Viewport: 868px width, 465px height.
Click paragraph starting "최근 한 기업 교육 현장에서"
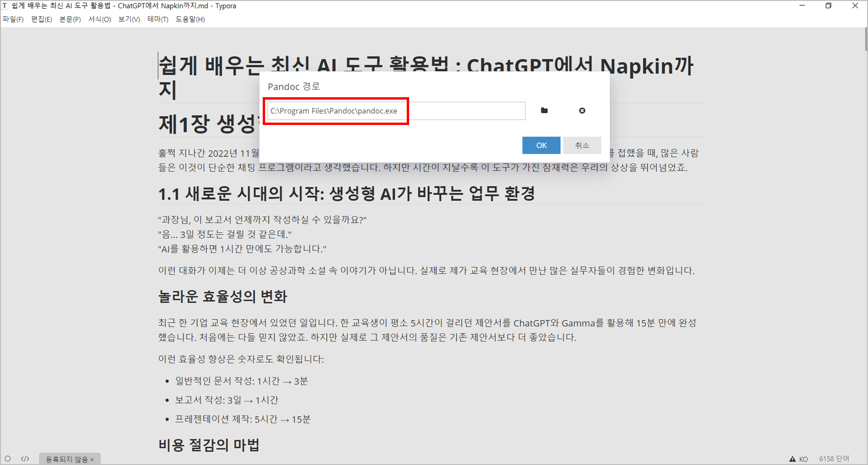(427, 330)
